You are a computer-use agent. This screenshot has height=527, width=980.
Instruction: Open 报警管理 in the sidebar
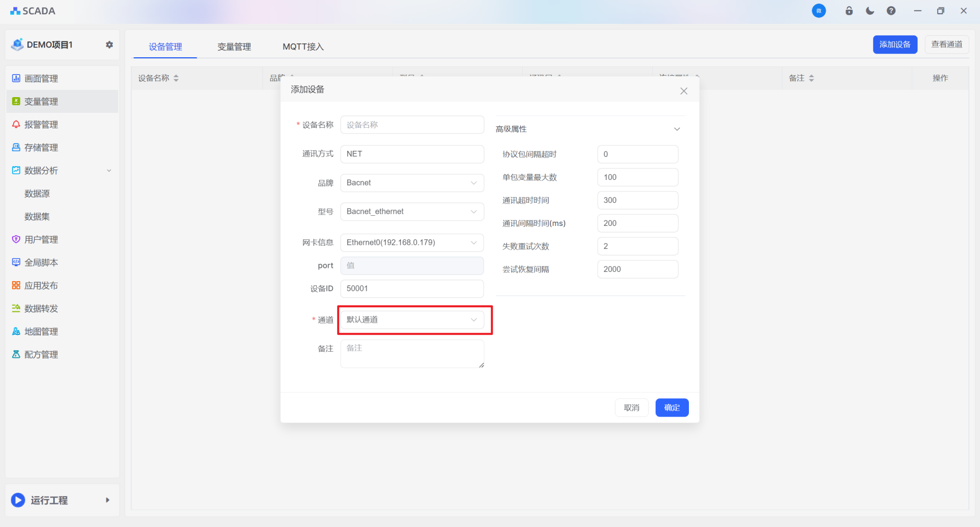pyautogui.click(x=41, y=125)
